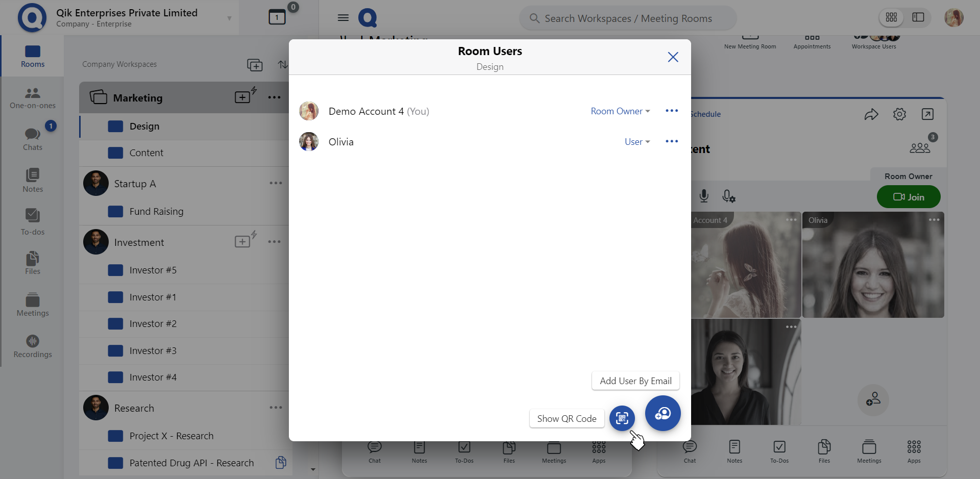
Task: Select the Project X - Research room
Action: [185, 436]
